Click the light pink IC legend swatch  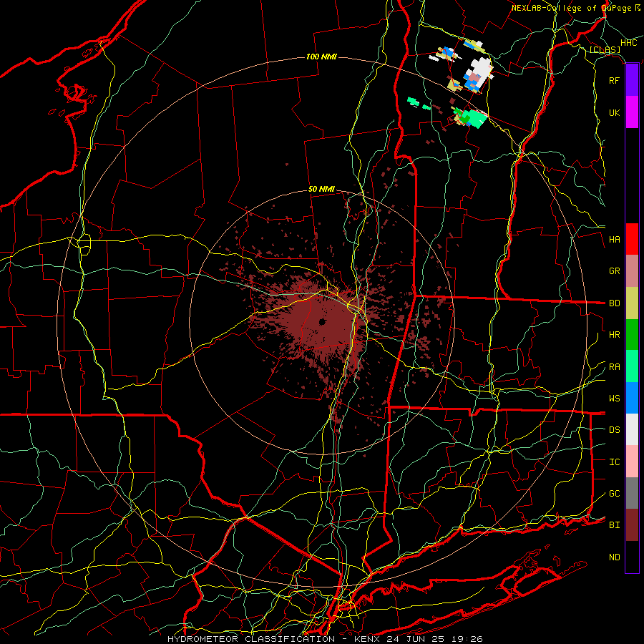tap(632, 462)
